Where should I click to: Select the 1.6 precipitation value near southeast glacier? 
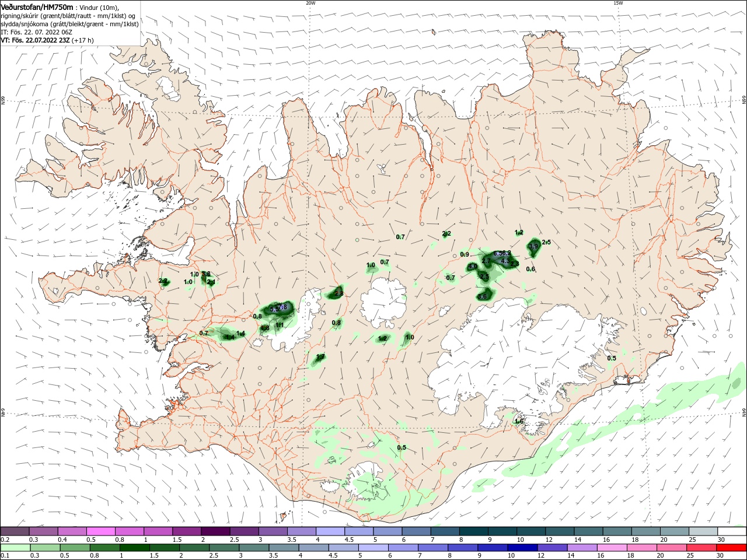519,421
